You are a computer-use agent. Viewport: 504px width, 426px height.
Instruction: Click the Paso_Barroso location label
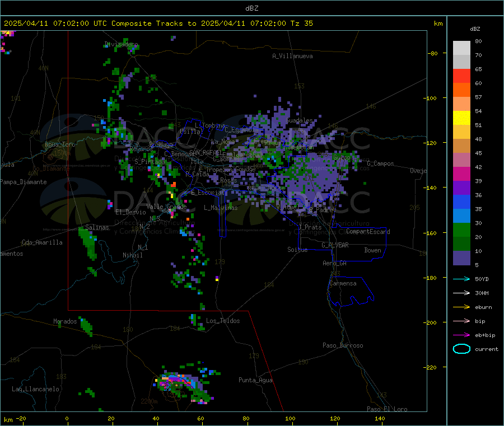[x=343, y=345]
